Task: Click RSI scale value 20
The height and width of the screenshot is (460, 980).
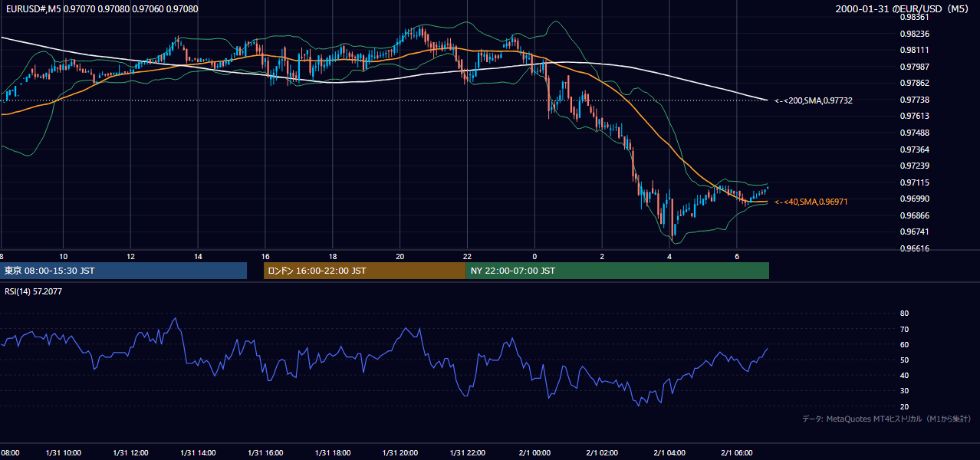Action: pyautogui.click(x=904, y=406)
